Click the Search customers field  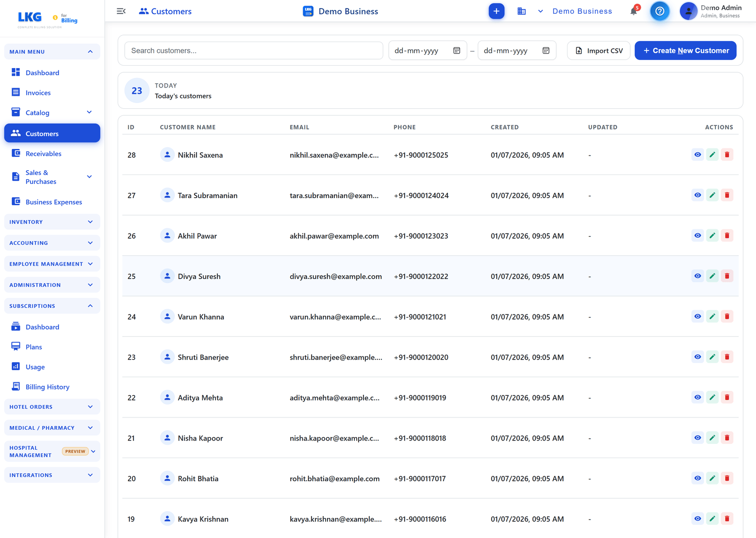coord(254,51)
